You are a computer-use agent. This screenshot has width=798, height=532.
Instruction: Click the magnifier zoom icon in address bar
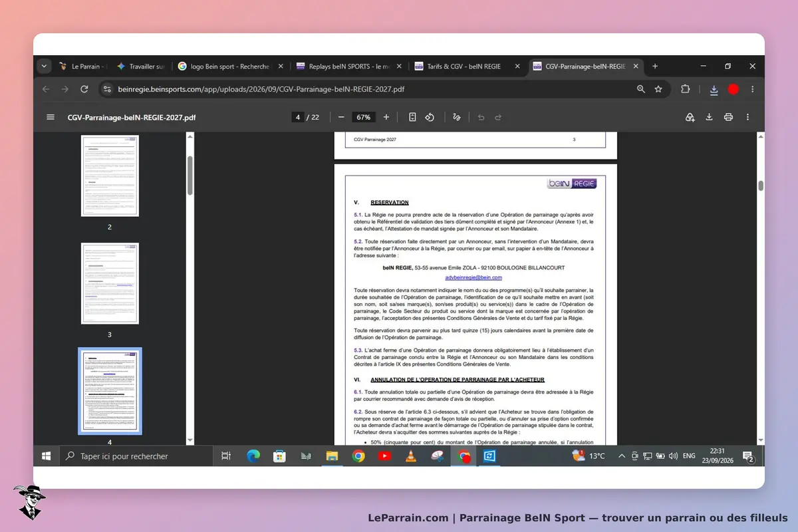[641, 89]
